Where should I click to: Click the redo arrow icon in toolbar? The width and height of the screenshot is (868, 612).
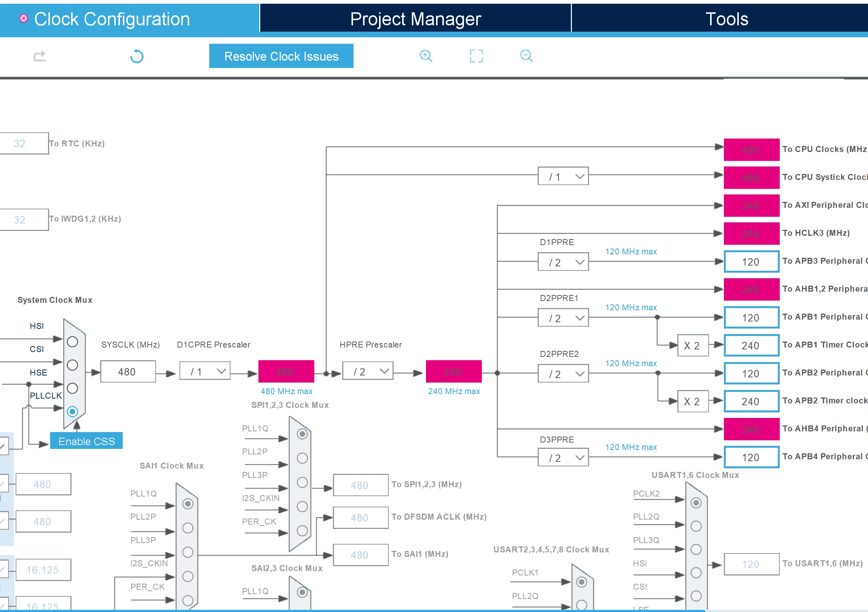pyautogui.click(x=40, y=56)
